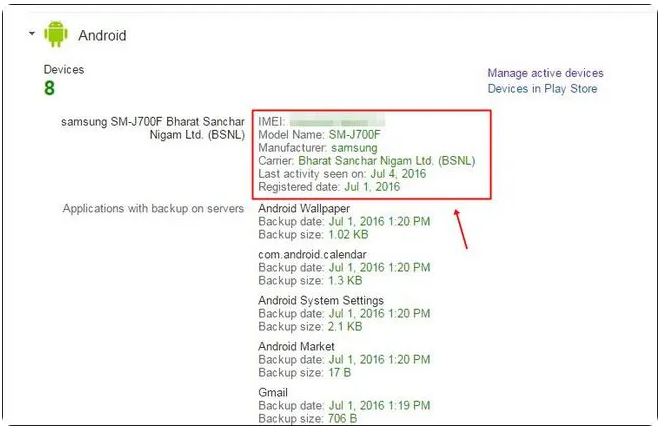Image resolution: width=664 pixels, height=432 pixels.
Task: Collapse the Android section arrow
Action: (x=32, y=33)
